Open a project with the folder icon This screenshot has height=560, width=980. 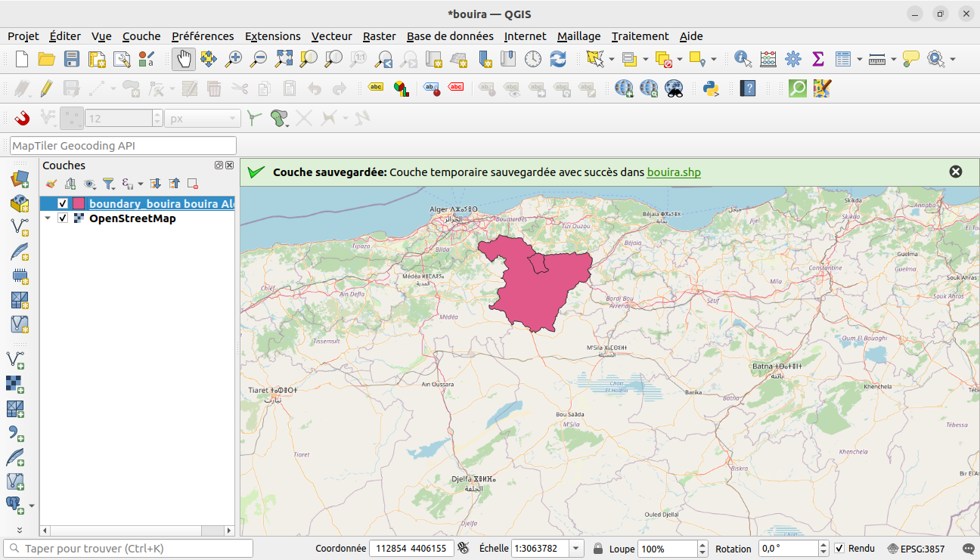(47, 59)
